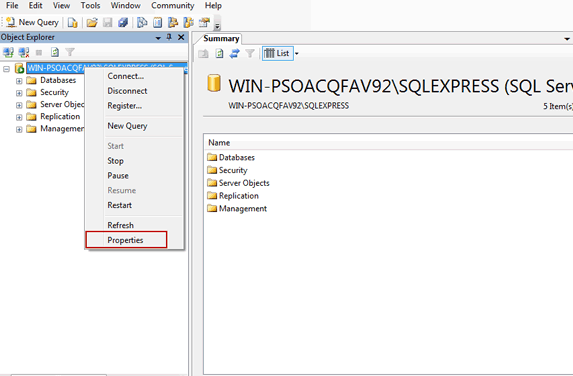This screenshot has height=376, width=573.
Task: Click the Filter funnel icon in Summary toolbar
Action: coord(250,54)
